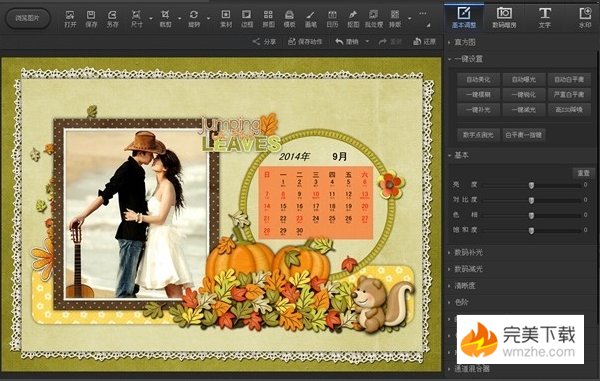Viewport: 600px width, 381px height.
Task: Select the 裁剪 (crop) tool
Action: tap(165, 19)
